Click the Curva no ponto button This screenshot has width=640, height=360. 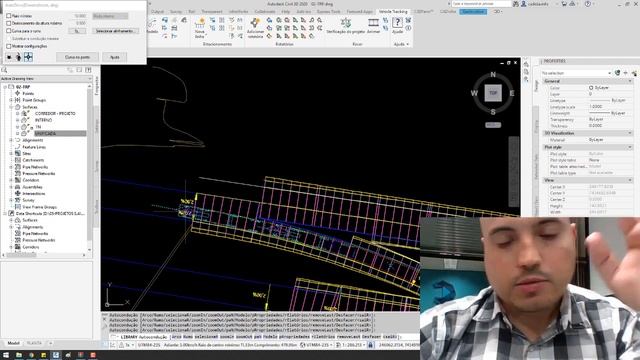77,57
